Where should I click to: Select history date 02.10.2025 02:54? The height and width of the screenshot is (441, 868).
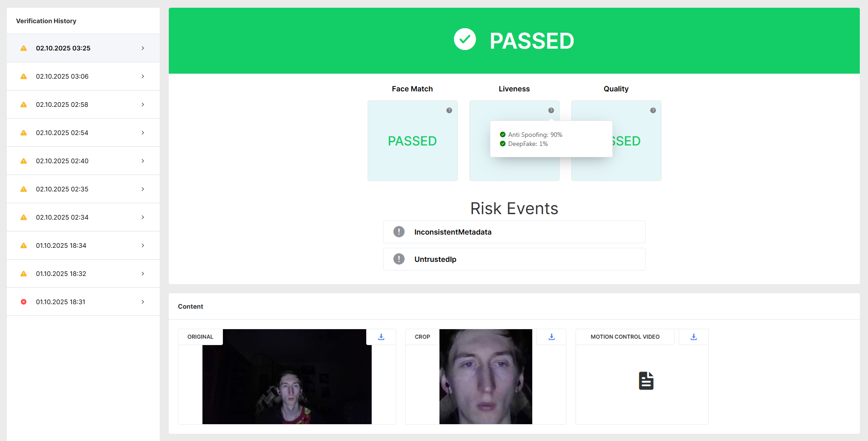[62, 133]
